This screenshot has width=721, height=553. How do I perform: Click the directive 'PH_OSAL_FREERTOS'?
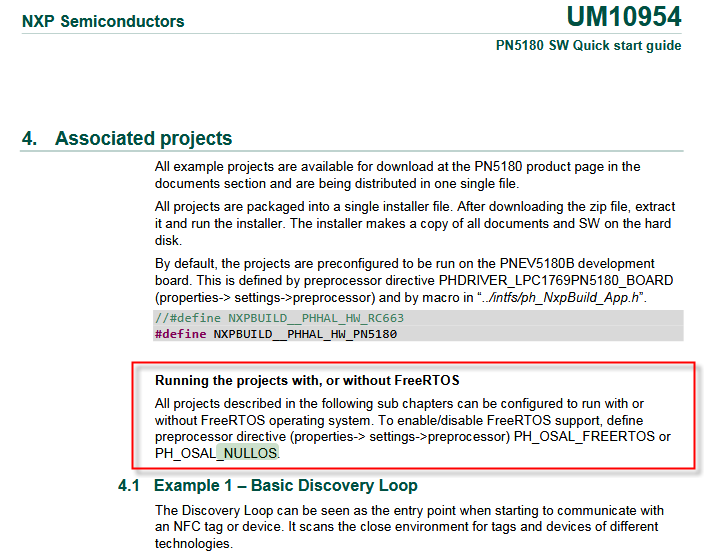[x=584, y=436]
